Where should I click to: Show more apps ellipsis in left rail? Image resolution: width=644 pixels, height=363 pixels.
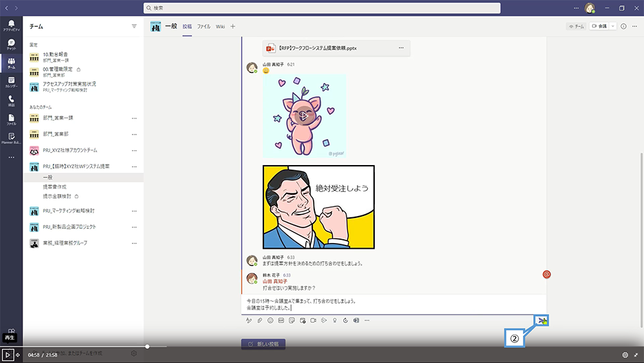[11, 157]
